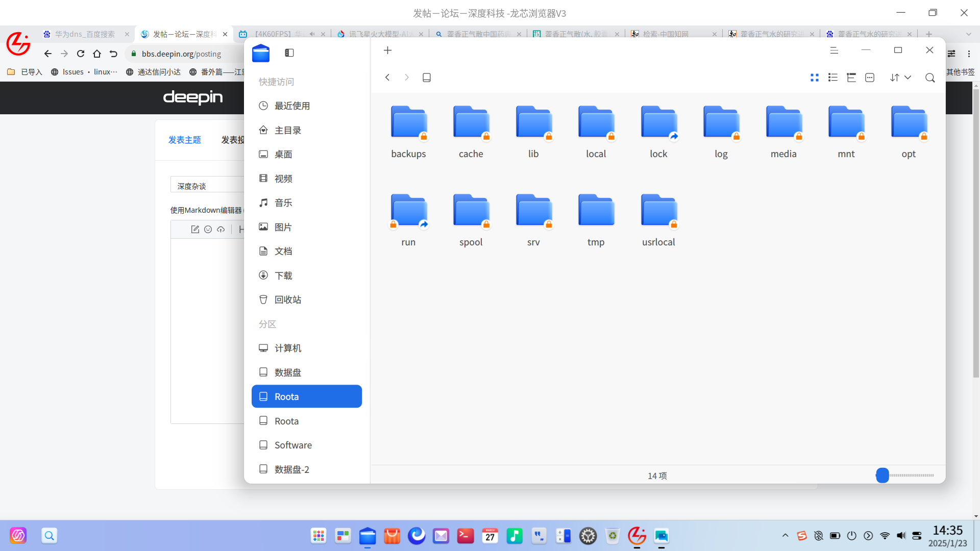
Task: Switch to 检索-中国知网 browser tab
Action: coord(674,34)
